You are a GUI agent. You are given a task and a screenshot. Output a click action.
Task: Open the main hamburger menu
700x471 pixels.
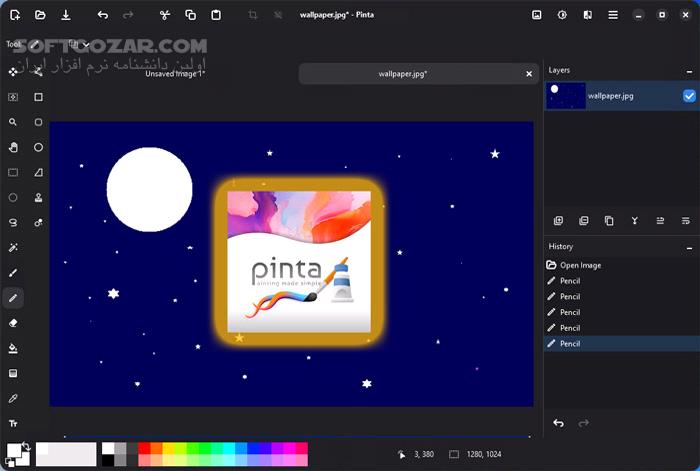[x=613, y=15]
